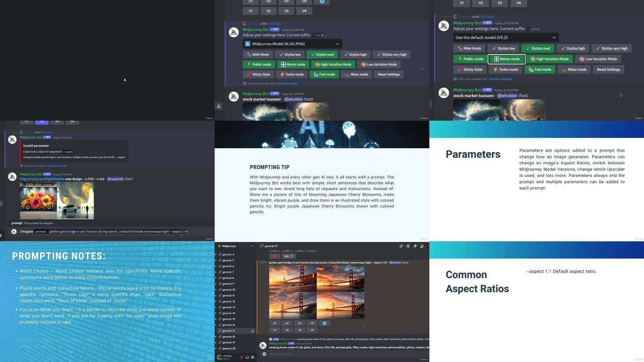This screenshot has height=362, width=644.
Task: Click @Andrew mention in Golden Gate prompt message
Action: pyautogui.click(x=395, y=263)
